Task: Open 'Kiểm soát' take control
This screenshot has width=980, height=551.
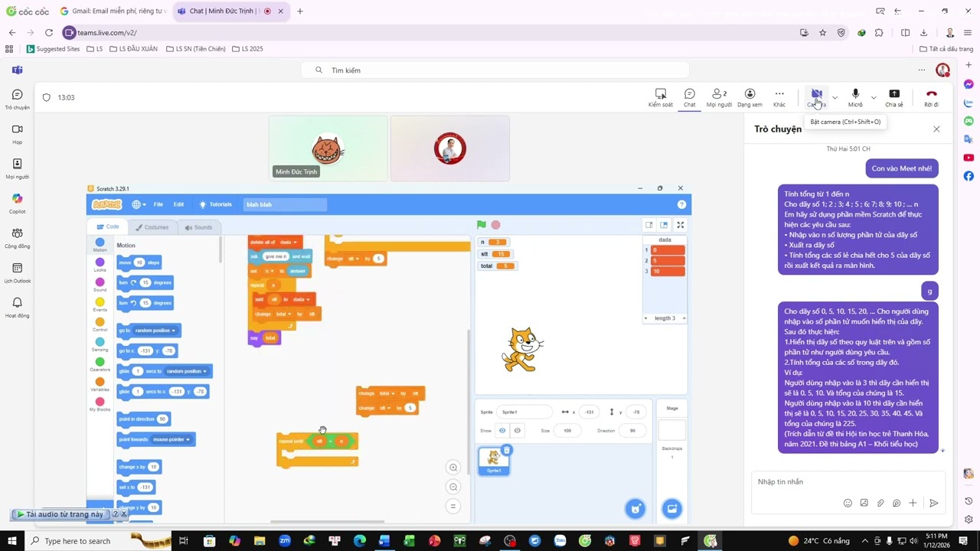Action: click(x=661, y=98)
